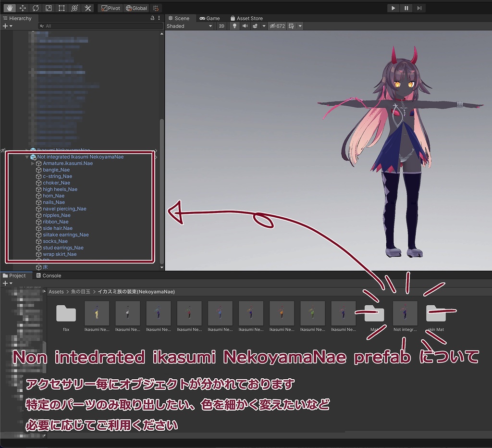Open the Hierarchy panel options menu
This screenshot has width=492, height=448.
pyautogui.click(x=159, y=18)
